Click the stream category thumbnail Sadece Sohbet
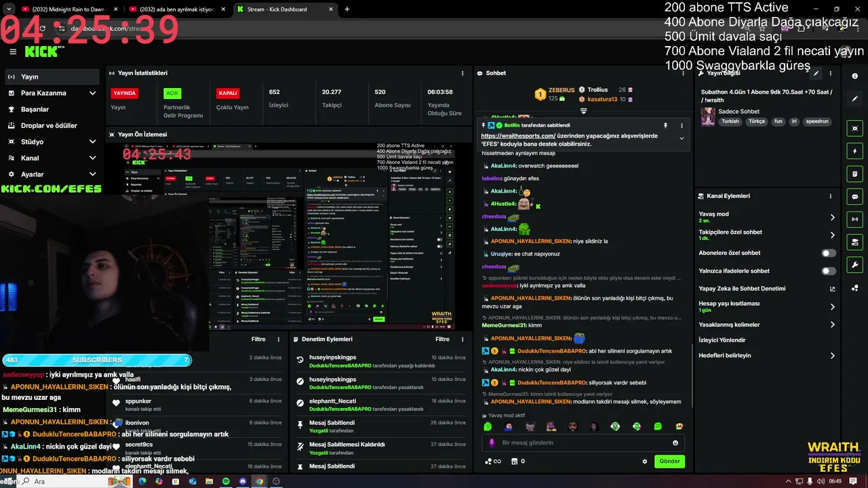Image resolution: width=868 pixels, height=488 pixels. tap(708, 117)
